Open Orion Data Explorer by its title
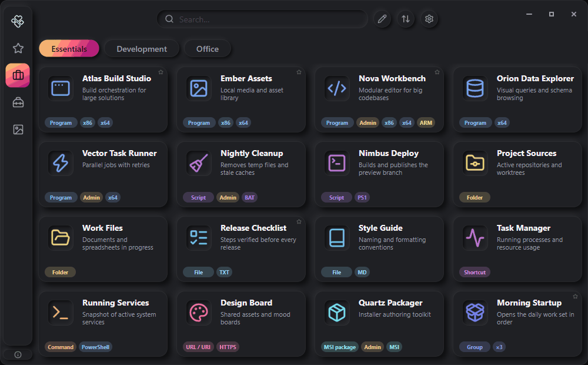588x365 pixels. point(535,78)
